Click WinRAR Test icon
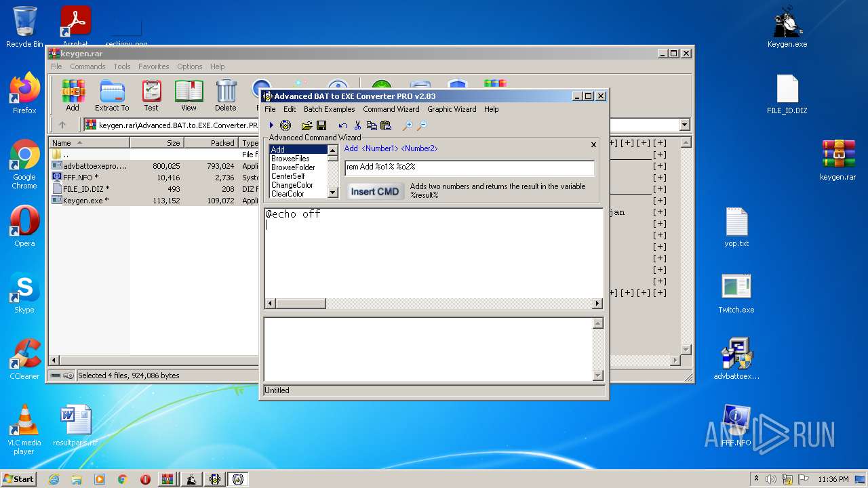 151,96
